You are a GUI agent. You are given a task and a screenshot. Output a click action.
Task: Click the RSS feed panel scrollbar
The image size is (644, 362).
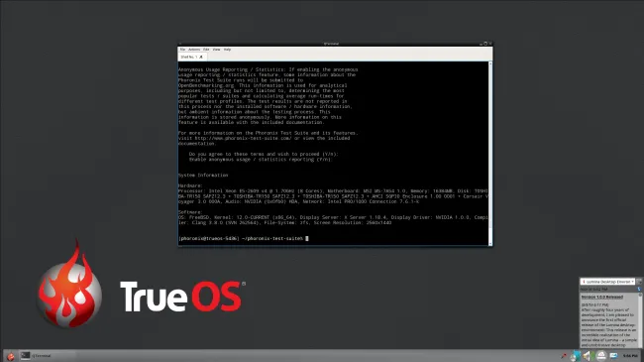coord(640,320)
